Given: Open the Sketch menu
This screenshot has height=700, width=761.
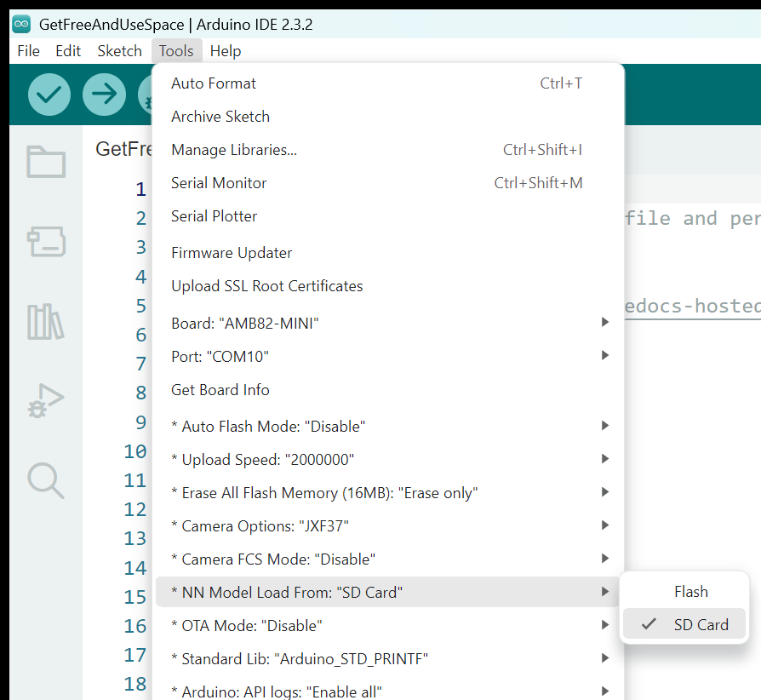Looking at the screenshot, I should click(119, 51).
